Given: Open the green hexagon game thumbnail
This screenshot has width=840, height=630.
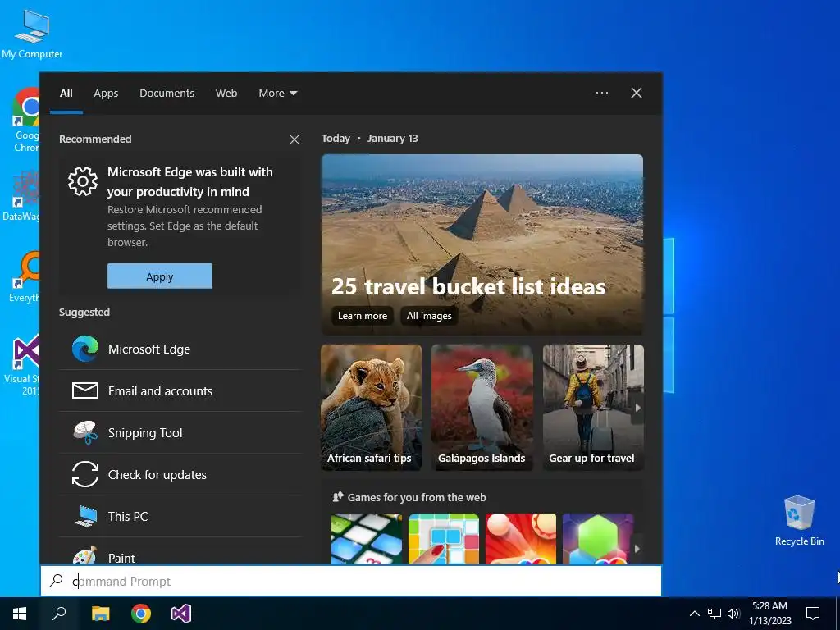Looking at the screenshot, I should pyautogui.click(x=598, y=539).
